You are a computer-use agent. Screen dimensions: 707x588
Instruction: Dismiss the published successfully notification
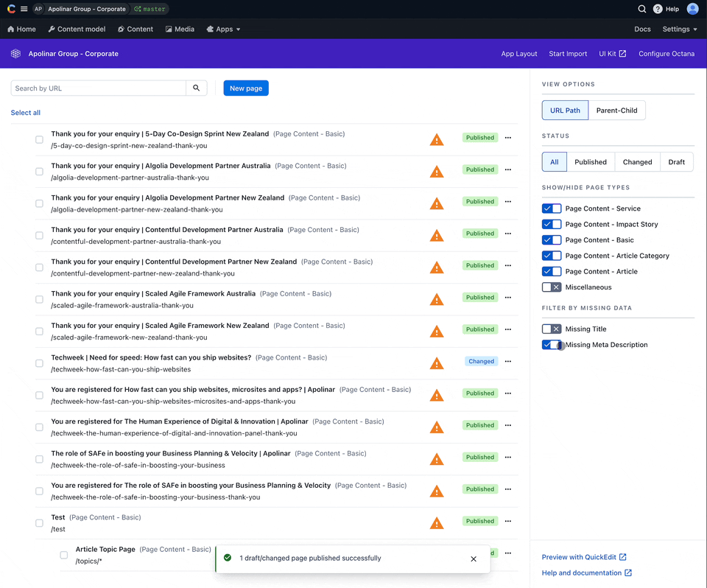(474, 559)
